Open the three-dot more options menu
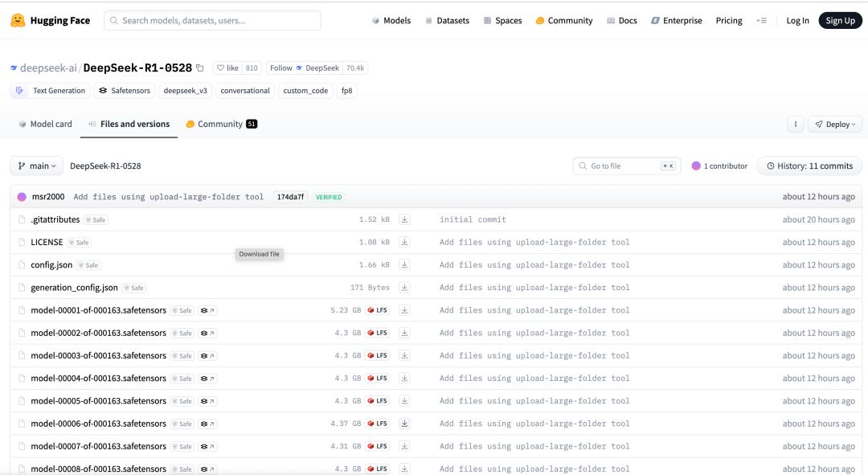Screen dimensions: 868x475 pos(796,124)
